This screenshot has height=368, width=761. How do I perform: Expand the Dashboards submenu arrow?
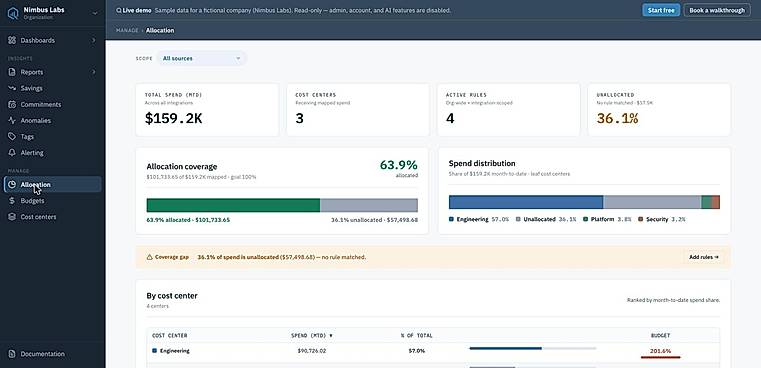tap(94, 40)
